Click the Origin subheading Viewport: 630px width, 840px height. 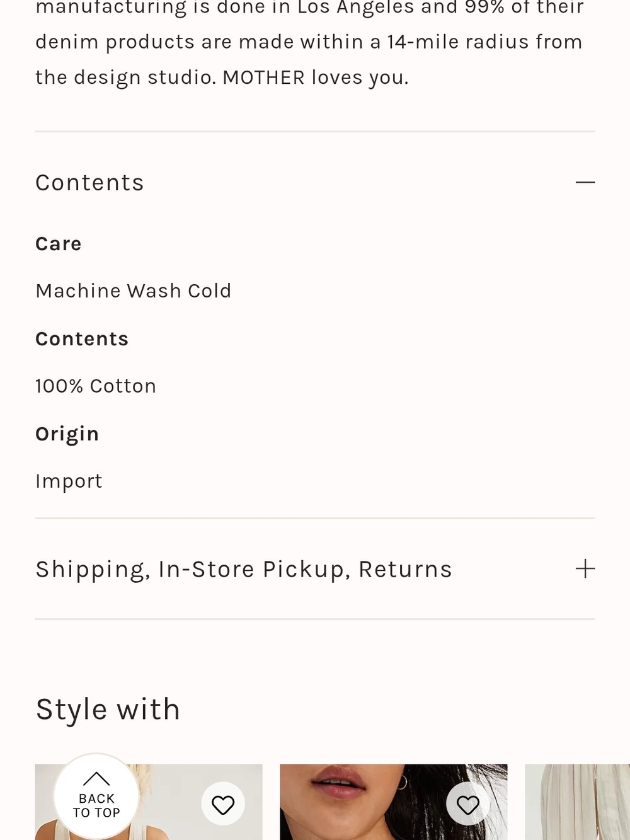click(67, 434)
